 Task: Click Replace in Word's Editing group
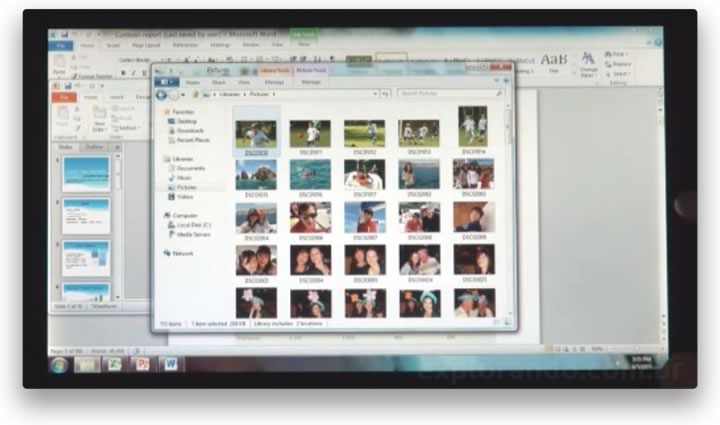pyautogui.click(x=618, y=64)
